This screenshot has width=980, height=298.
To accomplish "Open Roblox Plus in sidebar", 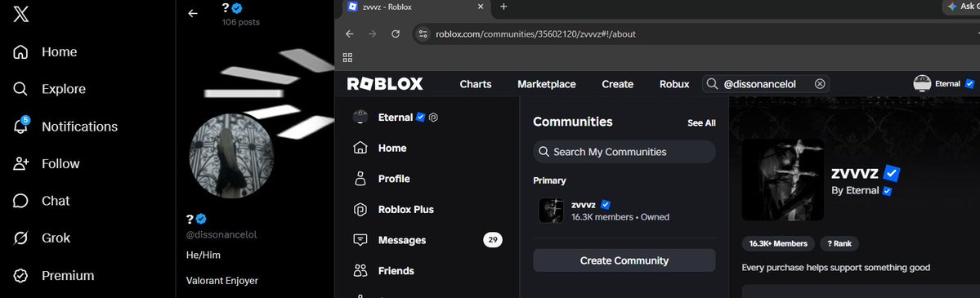I will pos(393,209).
